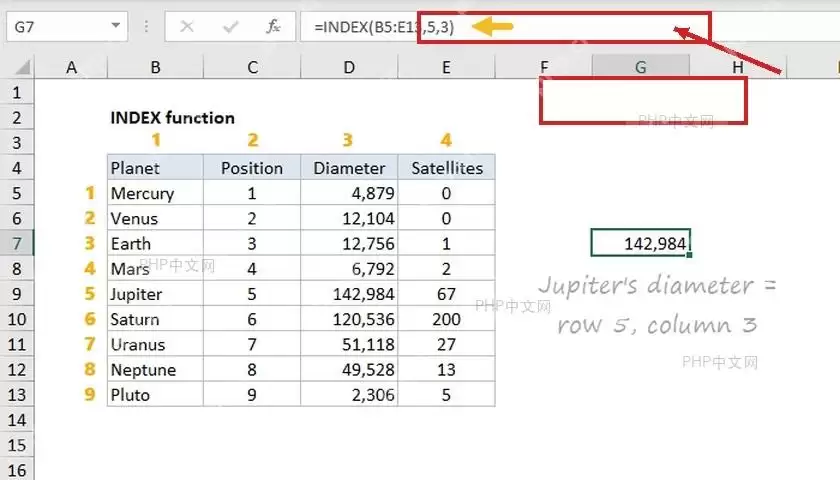Click the formula bar options dots handle
The height and width of the screenshot is (480, 840).
(146, 26)
